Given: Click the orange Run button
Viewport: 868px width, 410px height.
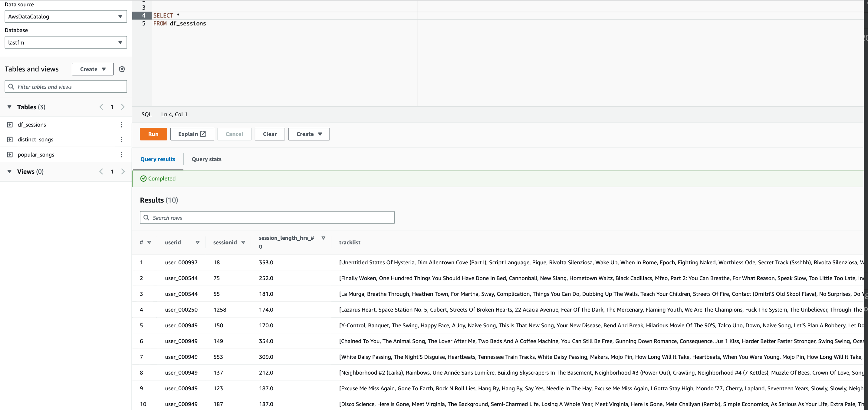Looking at the screenshot, I should pyautogui.click(x=153, y=134).
